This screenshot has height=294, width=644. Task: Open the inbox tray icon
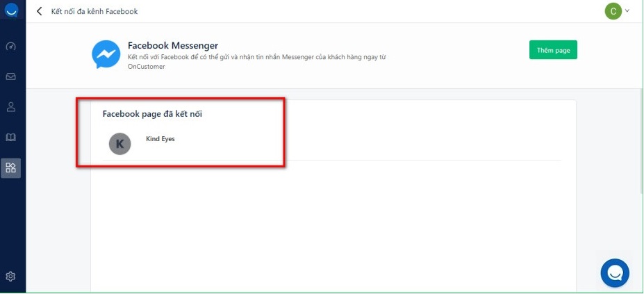pos(11,76)
